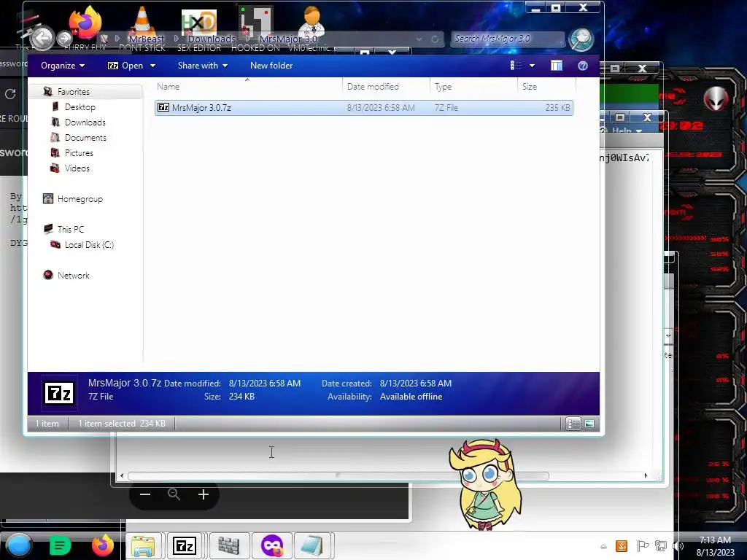Viewport: 747px width, 560px height.
Task: Switch to details view in status bar
Action: (x=573, y=424)
